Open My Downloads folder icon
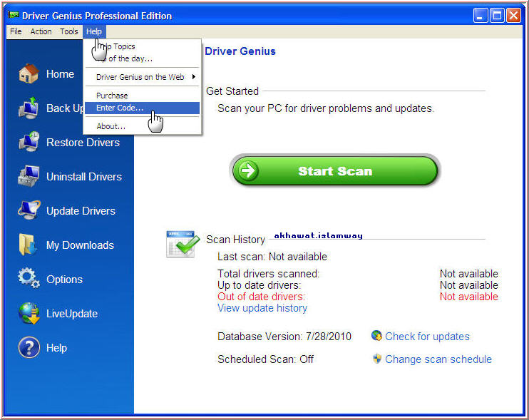Screen dimensions: 529x420 pyautogui.click(x=29, y=245)
